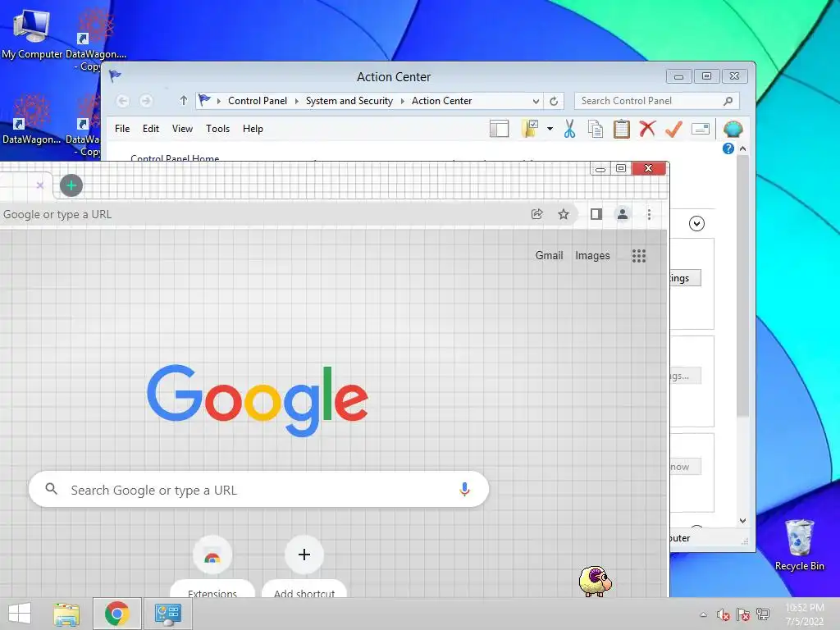Viewport: 840px width, 630px height.
Task: Click the Copy icon in Action Center toolbar
Action: point(596,129)
